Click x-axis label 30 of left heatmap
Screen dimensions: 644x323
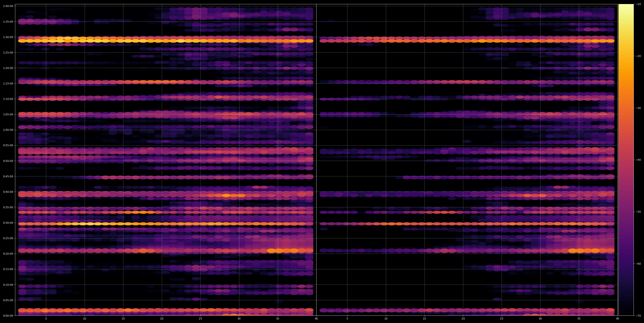pyautogui.click(x=239, y=319)
